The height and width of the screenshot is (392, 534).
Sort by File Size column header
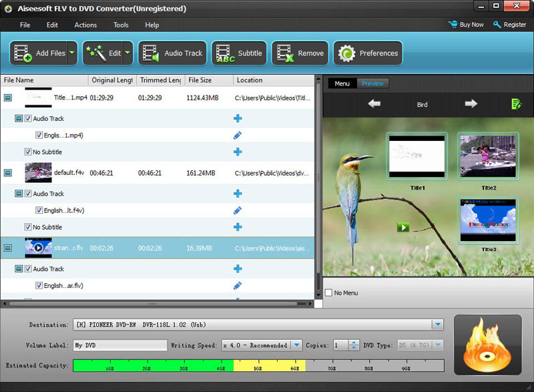(209, 80)
